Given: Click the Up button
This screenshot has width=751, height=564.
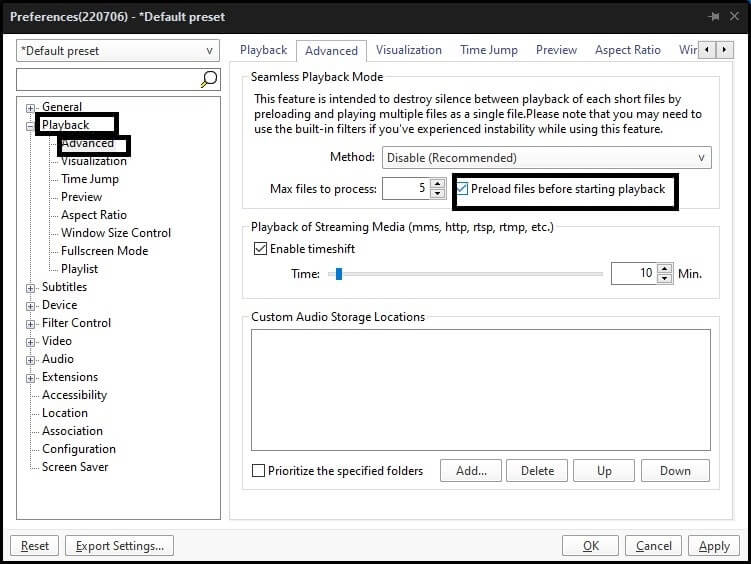Looking at the screenshot, I should pyautogui.click(x=604, y=471).
